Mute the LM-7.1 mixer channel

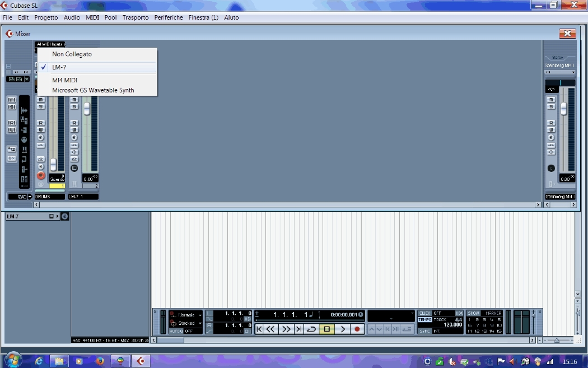pos(74,100)
